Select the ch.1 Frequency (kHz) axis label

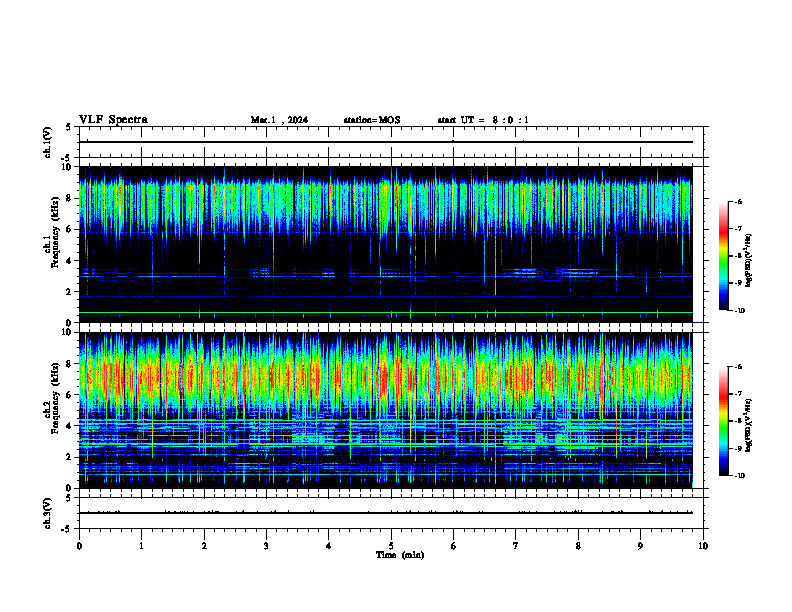point(53,232)
